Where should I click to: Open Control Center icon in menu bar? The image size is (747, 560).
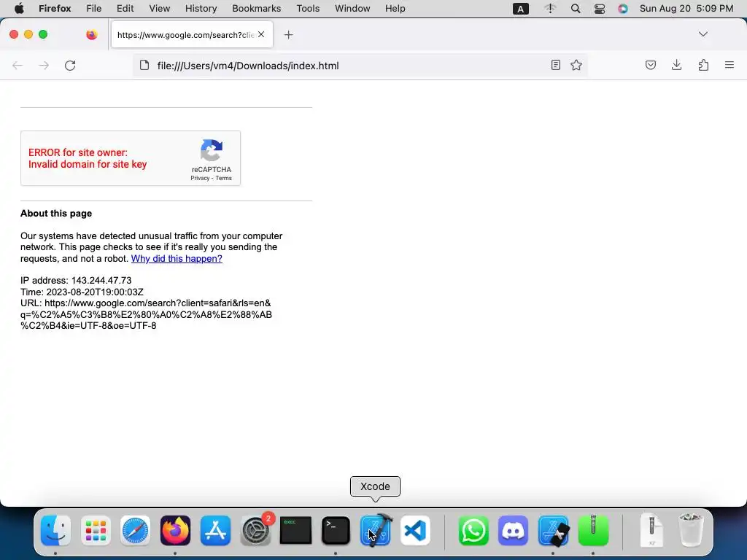pos(600,9)
